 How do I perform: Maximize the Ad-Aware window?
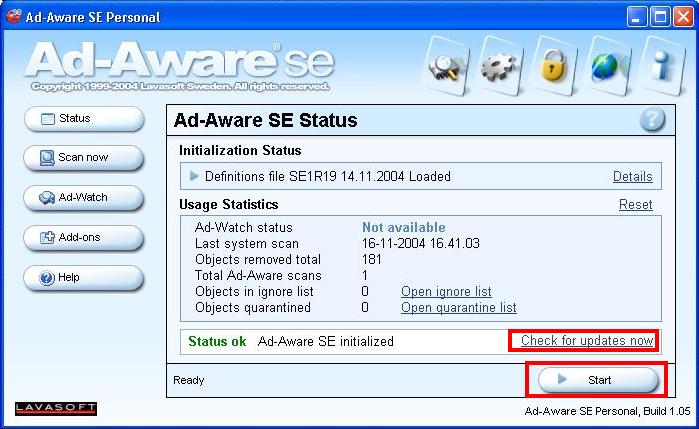point(660,17)
